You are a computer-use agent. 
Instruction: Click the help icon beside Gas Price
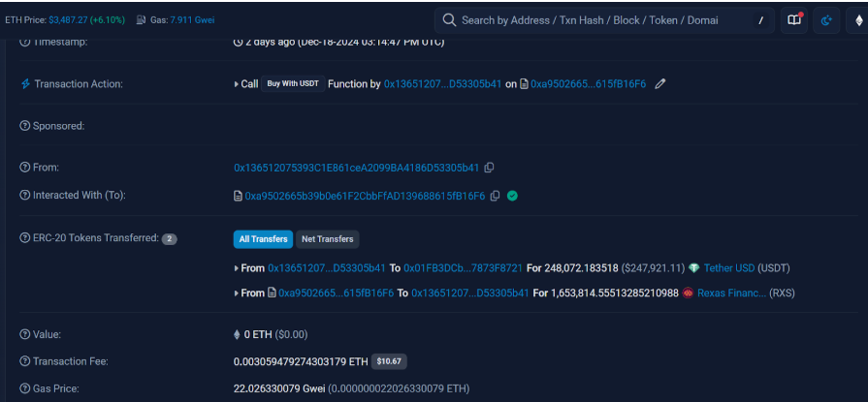25,388
